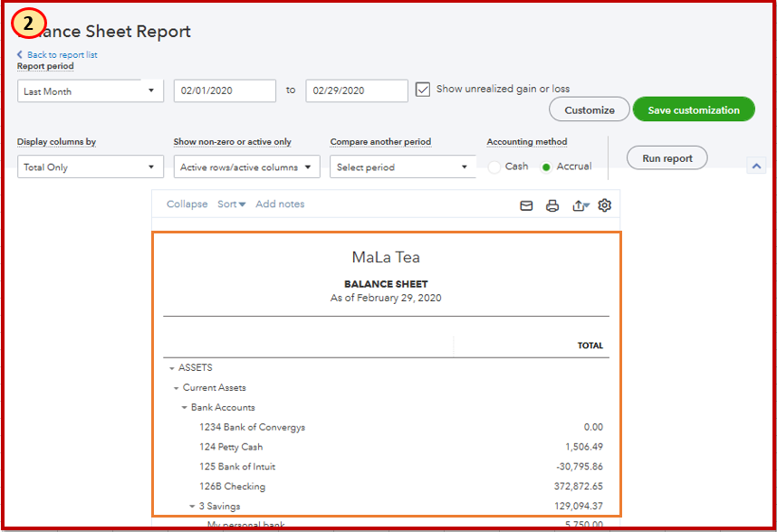Collapse the Bank Accounts section
This screenshot has height=532, width=777.
coord(184,408)
